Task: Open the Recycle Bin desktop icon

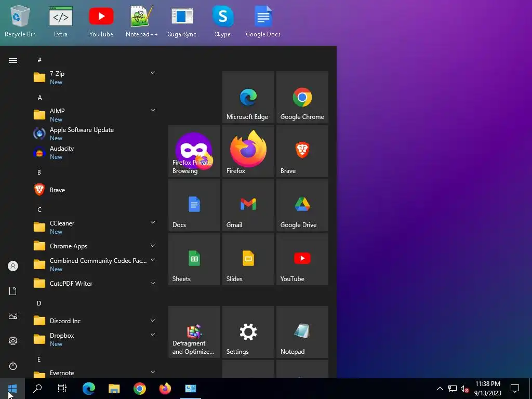Action: coord(20,22)
